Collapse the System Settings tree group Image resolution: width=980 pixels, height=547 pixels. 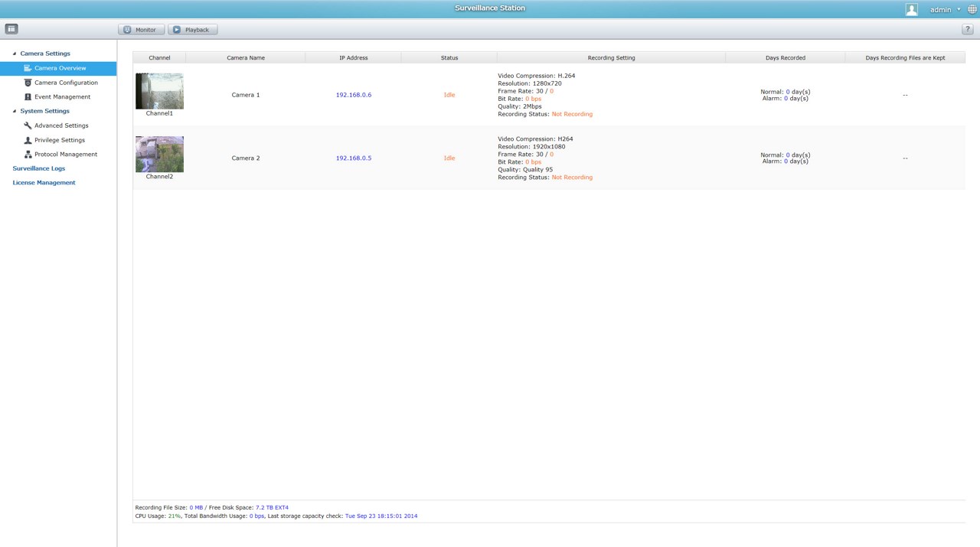(x=15, y=111)
